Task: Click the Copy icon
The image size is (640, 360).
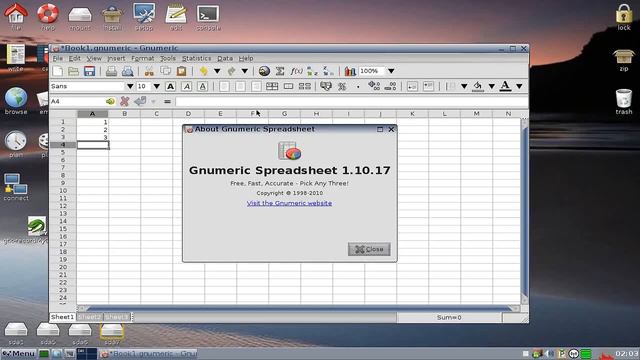Action: 165,71
